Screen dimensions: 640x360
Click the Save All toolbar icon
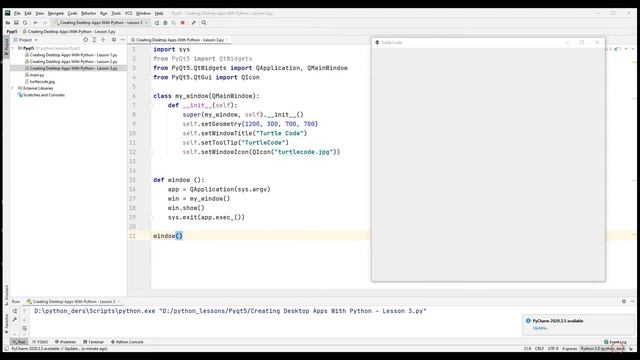tap(16, 23)
